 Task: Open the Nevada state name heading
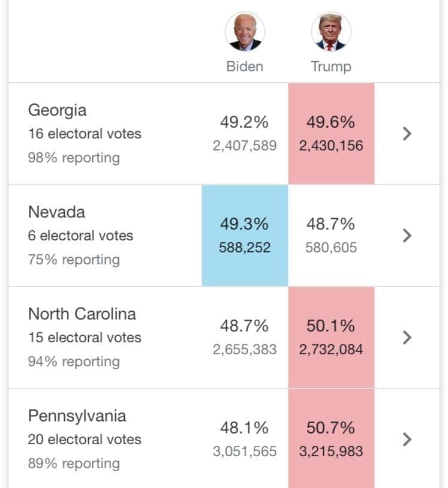56,212
